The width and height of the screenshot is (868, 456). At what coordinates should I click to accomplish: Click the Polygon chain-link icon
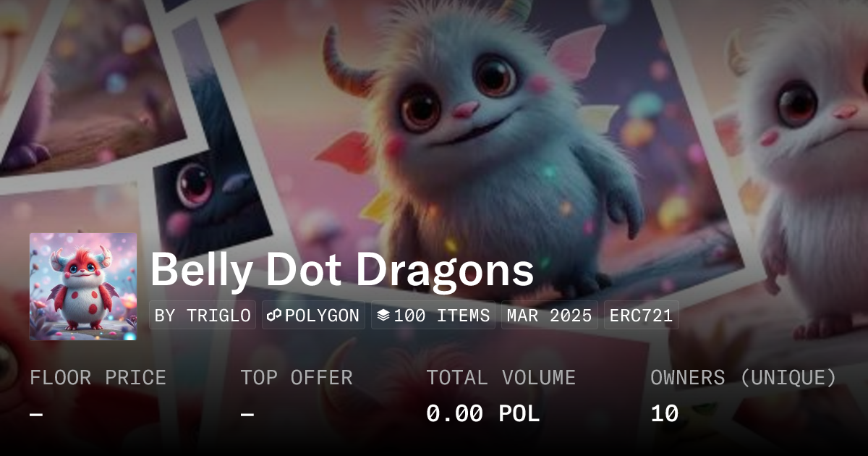[274, 316]
